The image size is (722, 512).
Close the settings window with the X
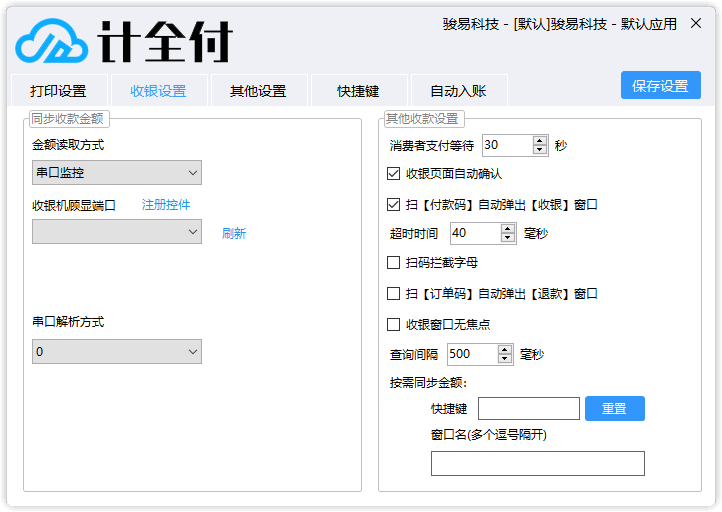pyautogui.click(x=696, y=23)
